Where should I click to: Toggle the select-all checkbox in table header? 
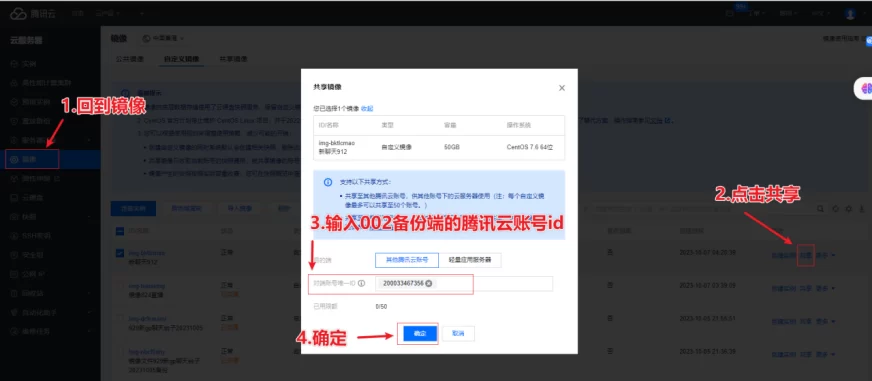tap(120, 231)
